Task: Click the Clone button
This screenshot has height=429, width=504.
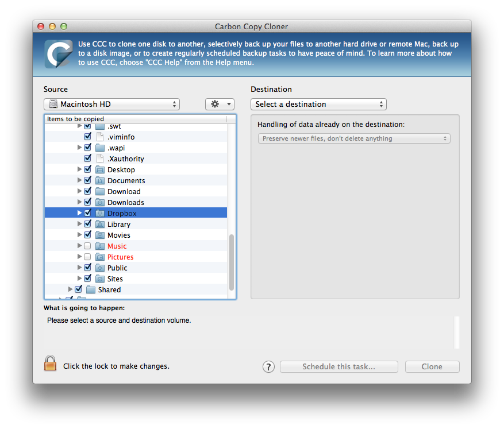Action: point(432,367)
